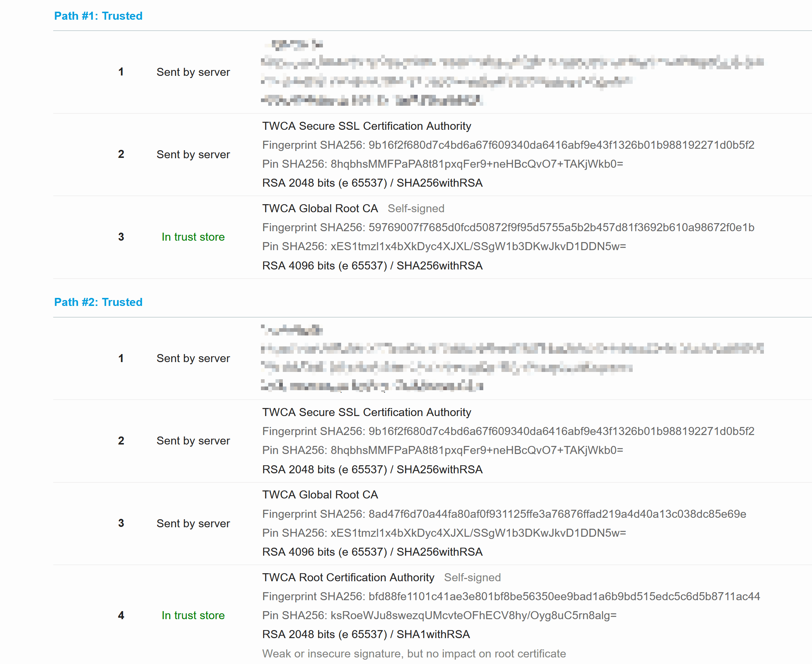Click the "Path #2: Trusted" heading
812x664 pixels.
[98, 302]
